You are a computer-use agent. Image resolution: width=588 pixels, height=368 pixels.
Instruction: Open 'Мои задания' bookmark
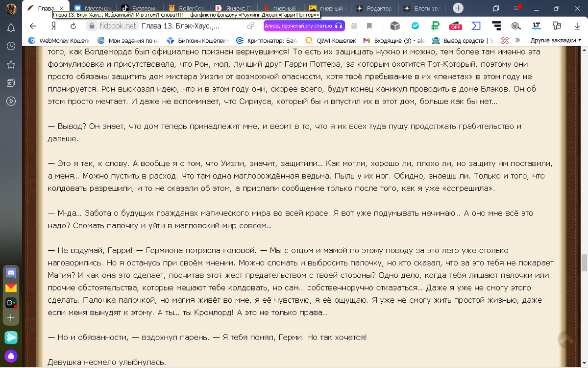[x=129, y=40]
